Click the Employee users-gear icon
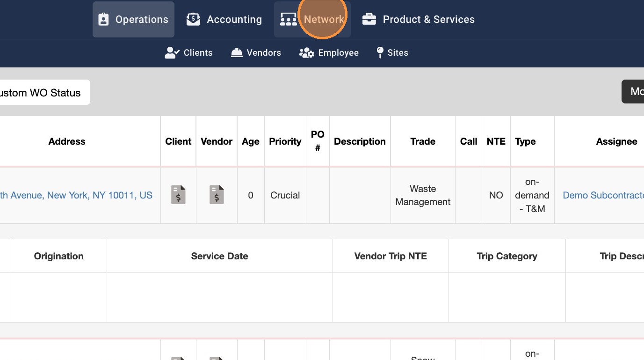This screenshot has width=644, height=360. [306, 52]
